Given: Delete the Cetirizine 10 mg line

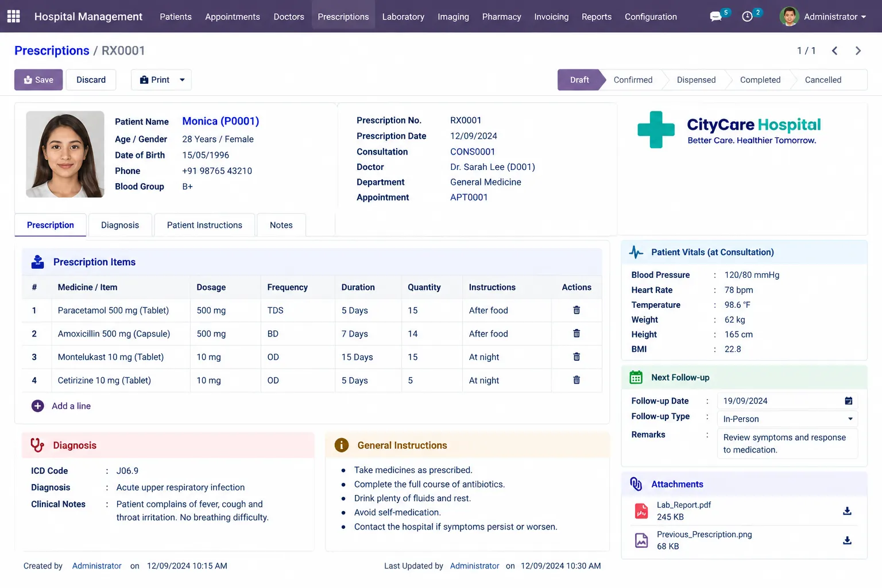Looking at the screenshot, I should (577, 380).
